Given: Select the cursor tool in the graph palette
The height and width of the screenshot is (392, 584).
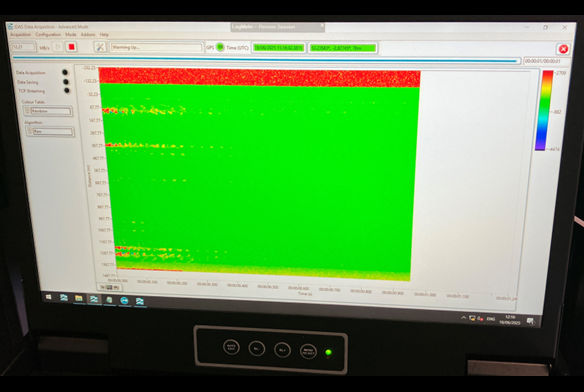Looking at the screenshot, I should [102, 287].
